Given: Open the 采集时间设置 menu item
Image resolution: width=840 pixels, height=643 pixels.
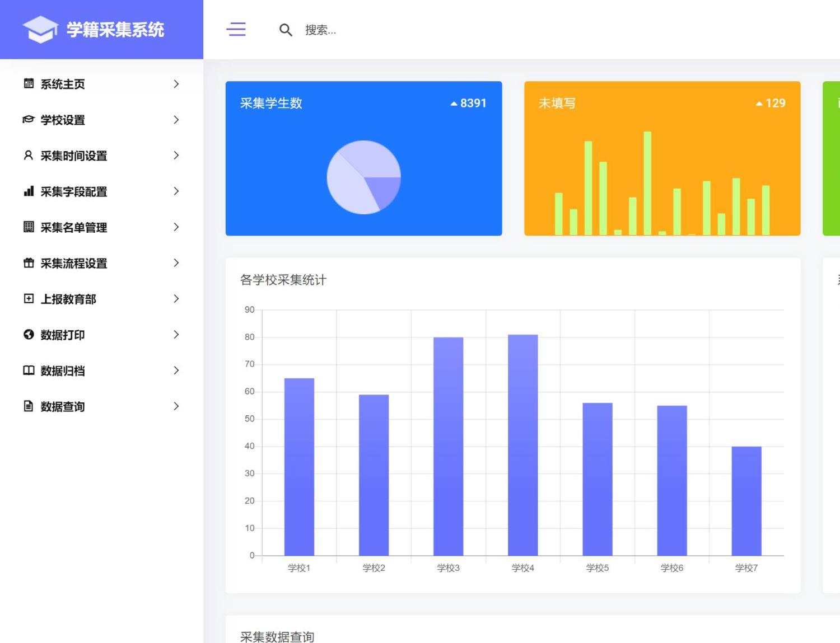Looking at the screenshot, I should 101,156.
